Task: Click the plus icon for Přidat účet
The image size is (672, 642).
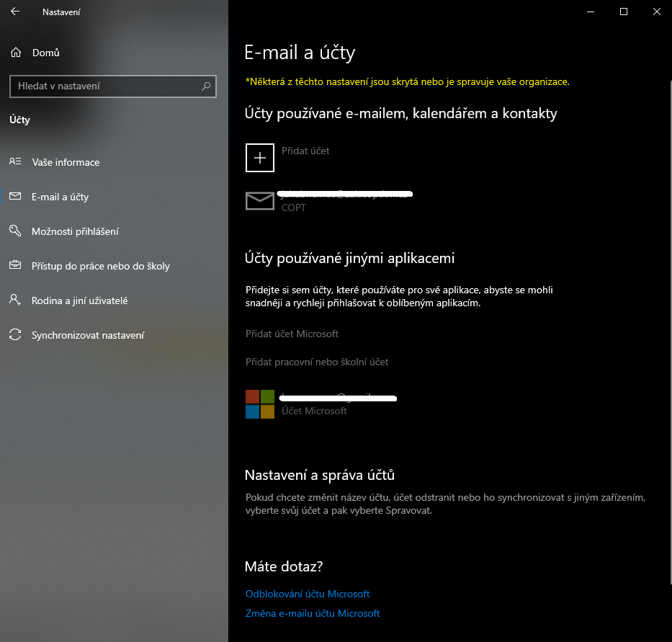Action: point(260,158)
